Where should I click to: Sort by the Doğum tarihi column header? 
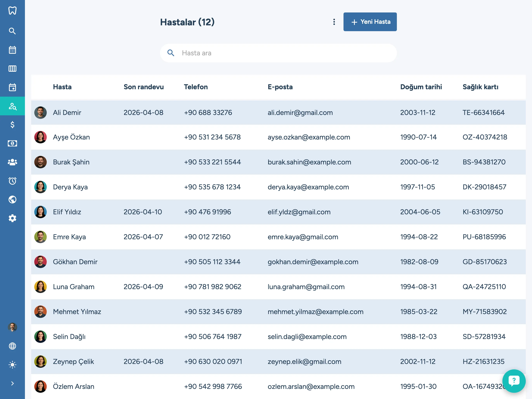[x=421, y=87]
